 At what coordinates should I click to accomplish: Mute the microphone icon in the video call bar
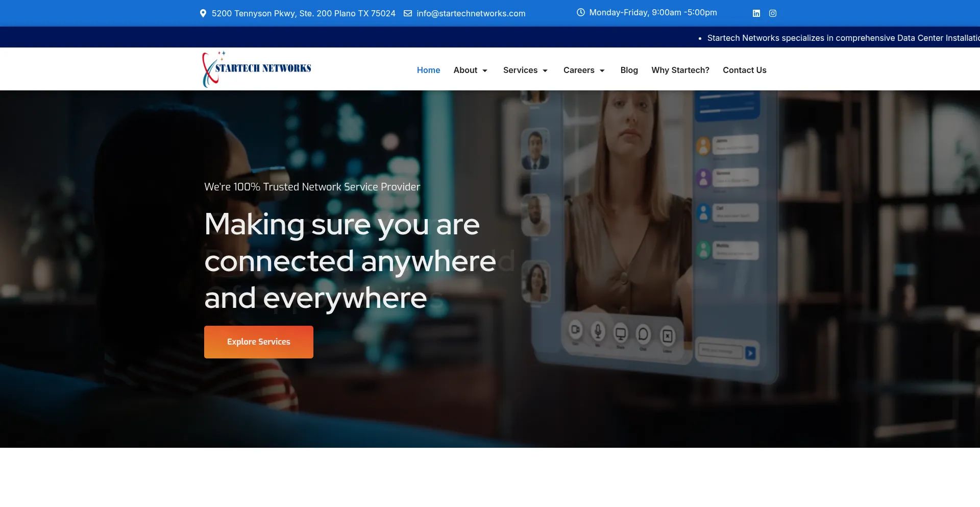tap(598, 333)
